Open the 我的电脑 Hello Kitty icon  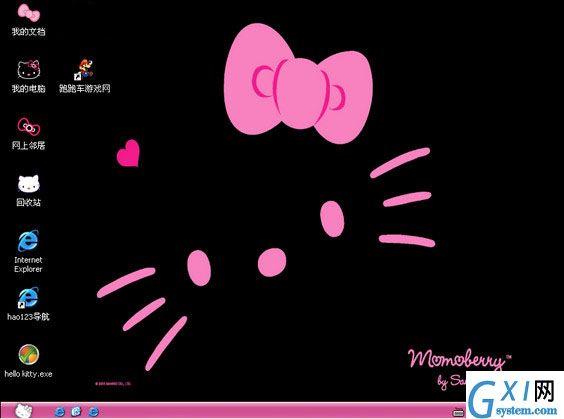[29, 69]
